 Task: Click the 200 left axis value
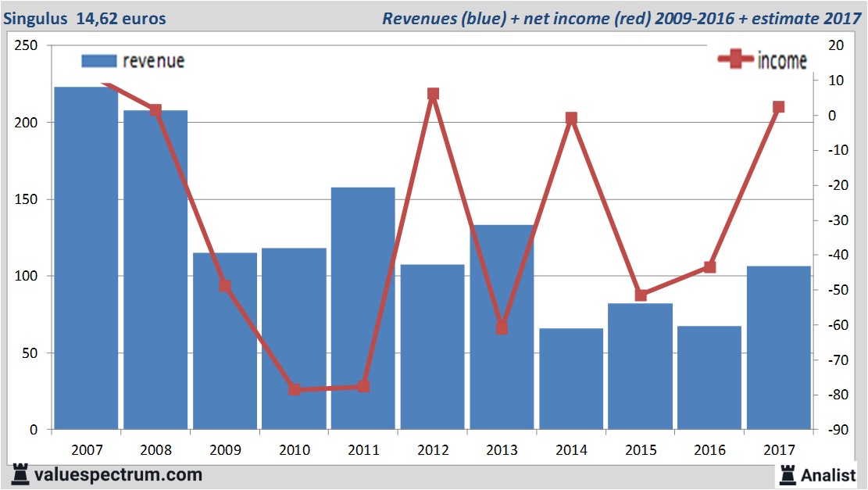(26, 123)
